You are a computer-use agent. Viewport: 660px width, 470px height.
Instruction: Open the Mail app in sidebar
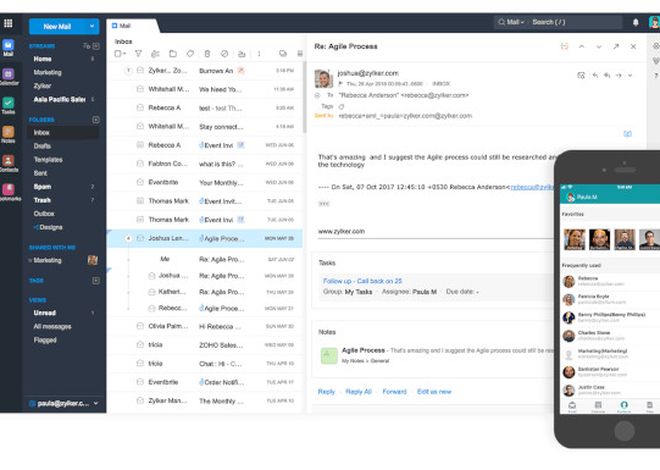(8, 48)
